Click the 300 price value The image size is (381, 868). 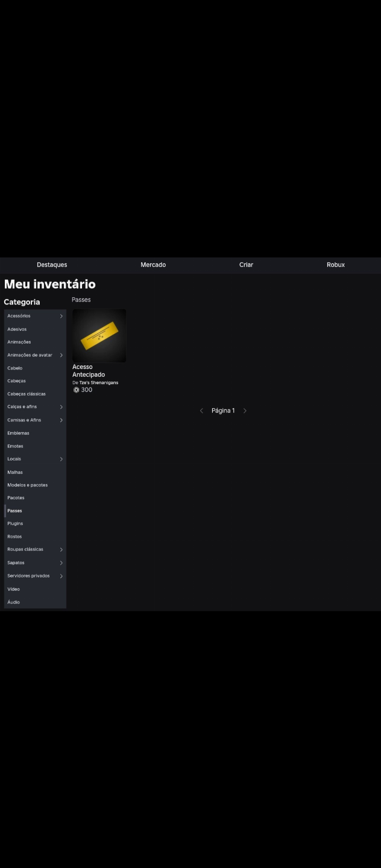87,390
